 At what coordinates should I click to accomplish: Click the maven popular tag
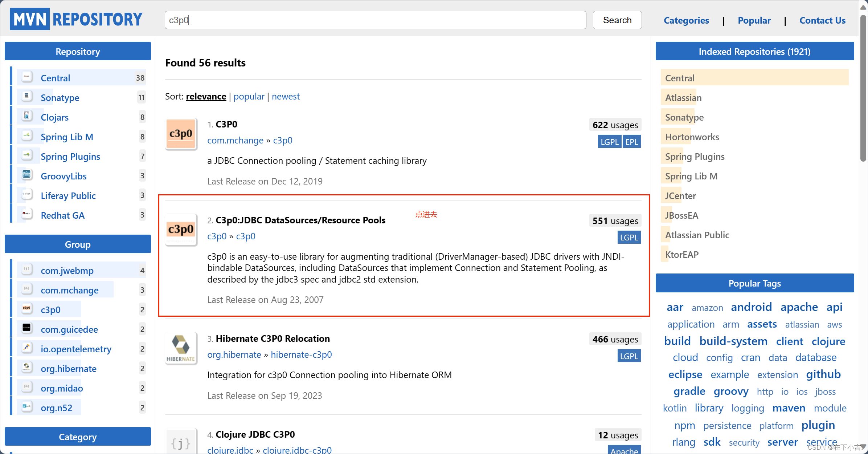coord(789,408)
